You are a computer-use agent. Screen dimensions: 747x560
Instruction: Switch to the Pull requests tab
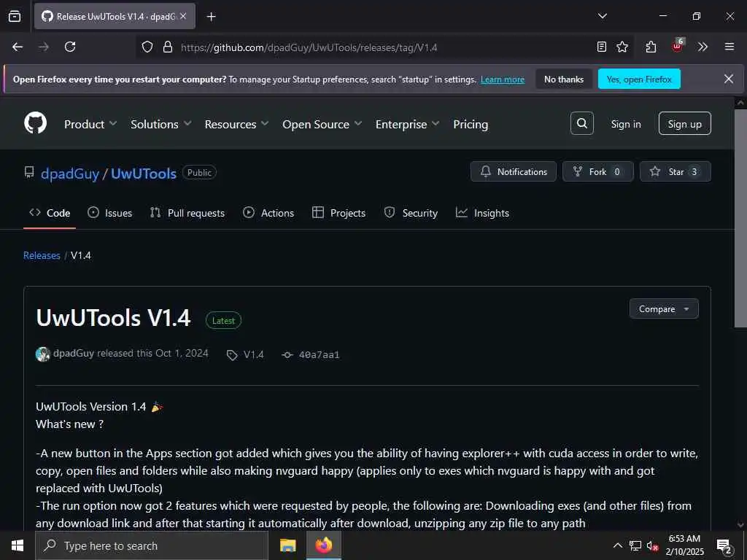(187, 213)
